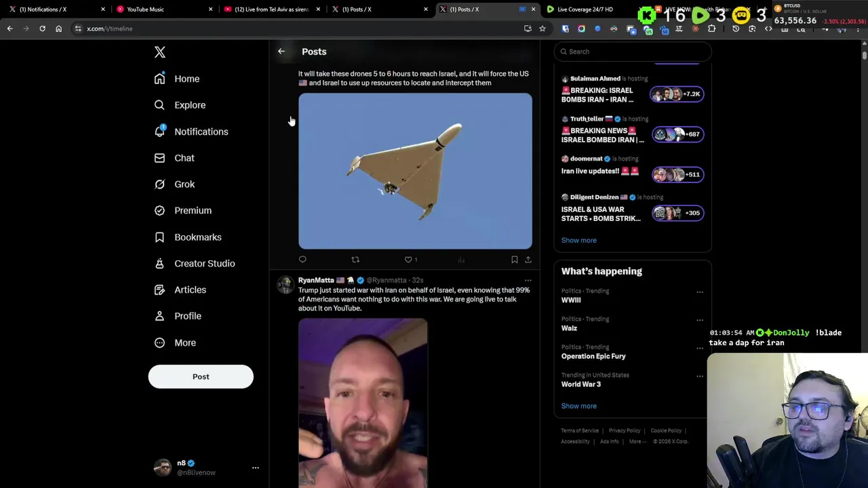Open Ads info footer link
868x488 pixels.
click(x=609, y=441)
